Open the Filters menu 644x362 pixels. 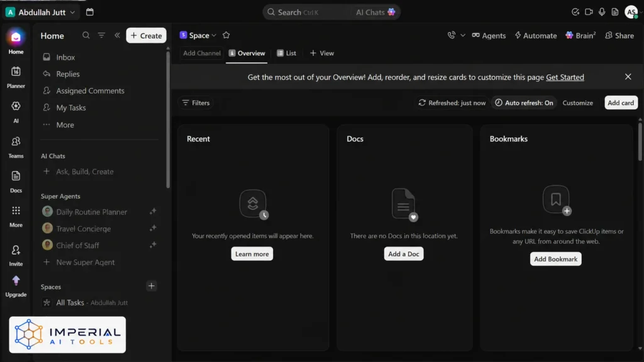click(196, 102)
